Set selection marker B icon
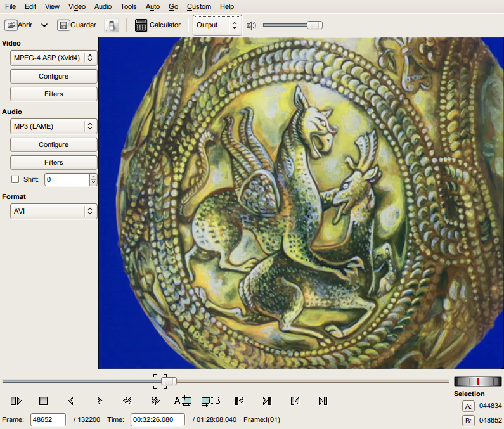 (x=210, y=400)
